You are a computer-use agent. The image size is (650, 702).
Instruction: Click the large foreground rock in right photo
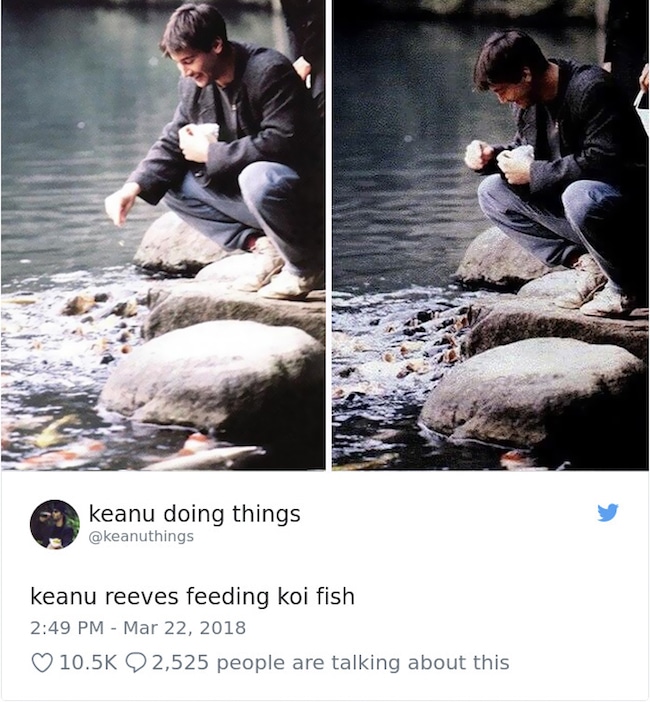pos(533,394)
